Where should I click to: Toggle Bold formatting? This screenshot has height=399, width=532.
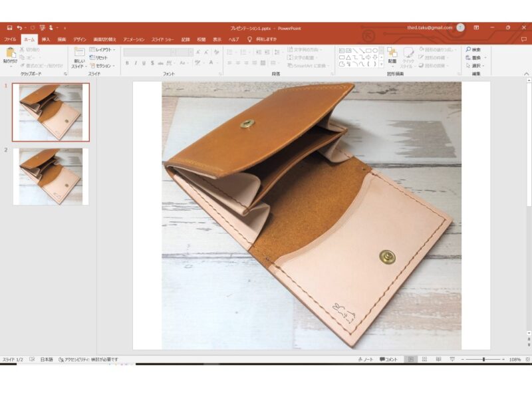(127, 63)
